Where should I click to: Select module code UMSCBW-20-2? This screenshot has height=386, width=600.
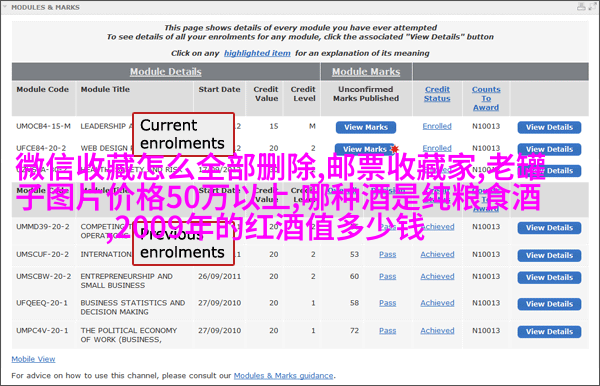[x=43, y=276]
